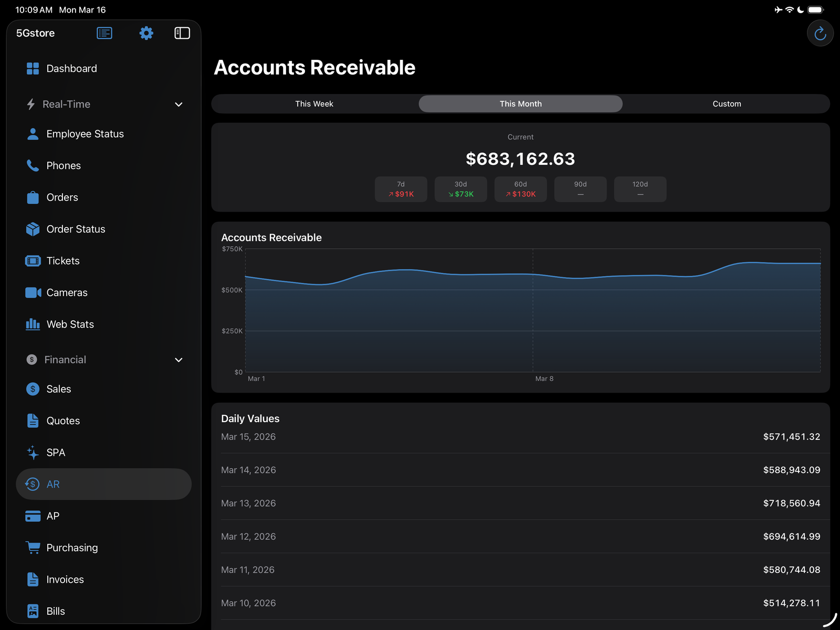Image resolution: width=840 pixels, height=630 pixels.
Task: Open the settings gear at top of sidebar
Action: click(x=146, y=33)
